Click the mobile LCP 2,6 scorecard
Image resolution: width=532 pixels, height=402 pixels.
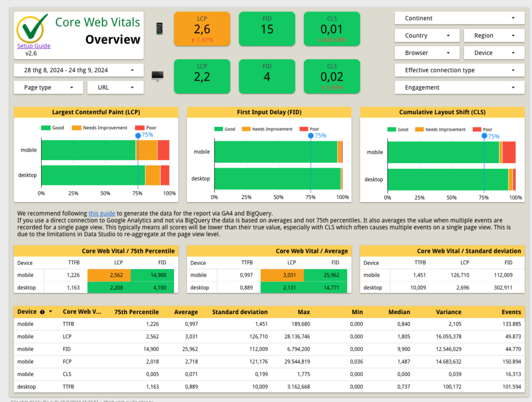tap(202, 29)
